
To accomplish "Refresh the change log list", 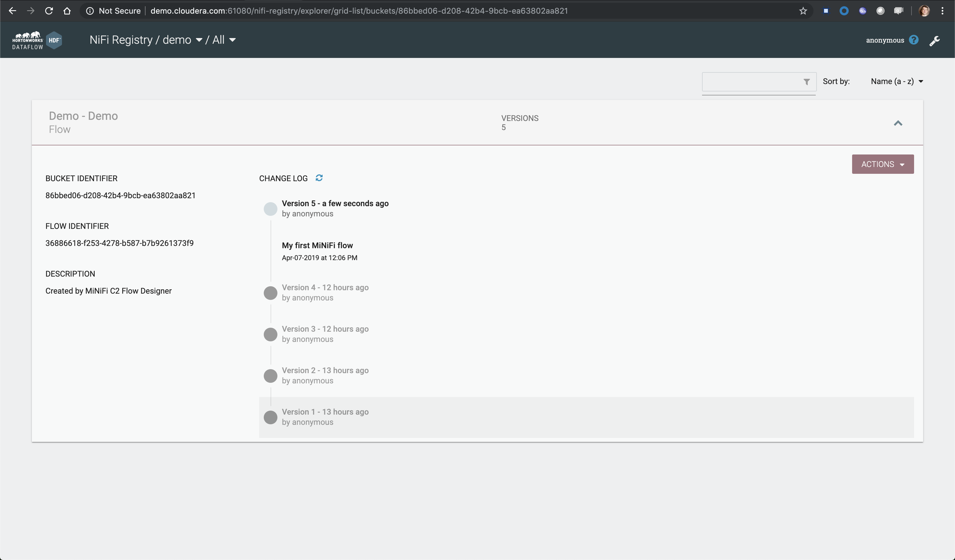I will point(319,178).
